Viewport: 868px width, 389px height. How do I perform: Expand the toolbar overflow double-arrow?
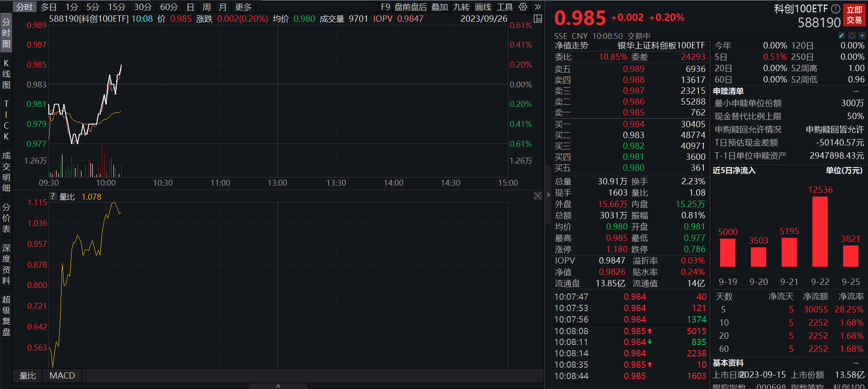tap(537, 7)
